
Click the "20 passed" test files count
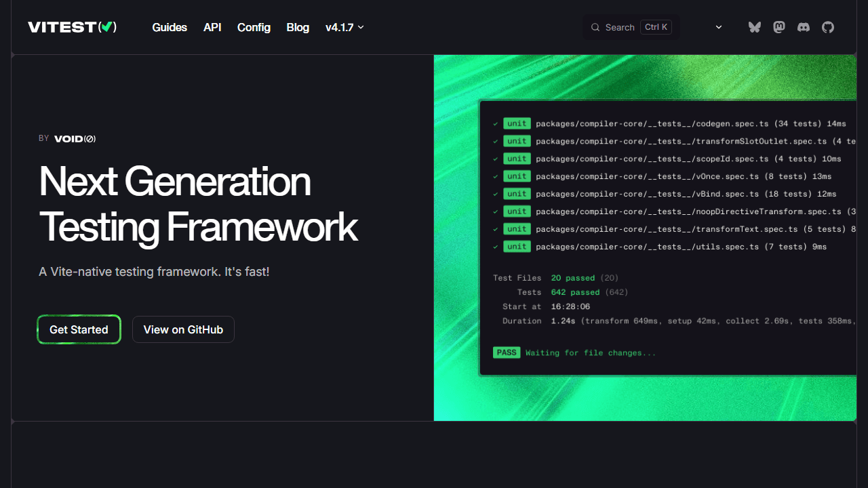coord(573,278)
